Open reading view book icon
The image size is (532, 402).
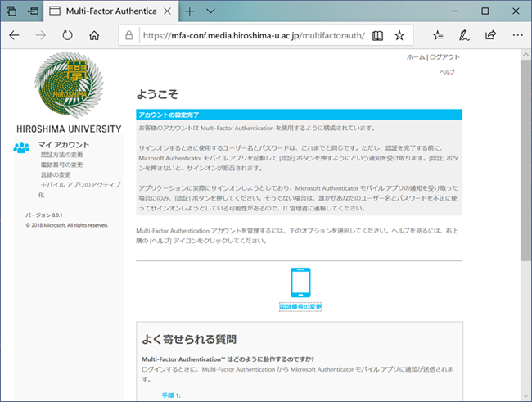tap(377, 35)
